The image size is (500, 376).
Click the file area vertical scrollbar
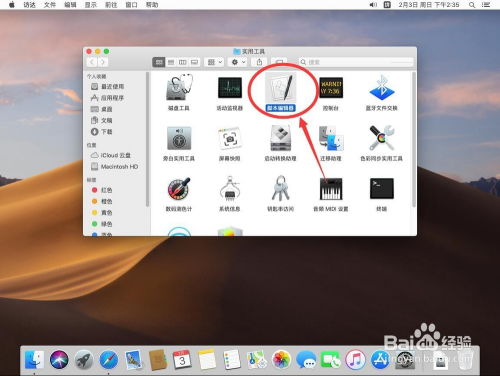pyautogui.click(x=414, y=140)
